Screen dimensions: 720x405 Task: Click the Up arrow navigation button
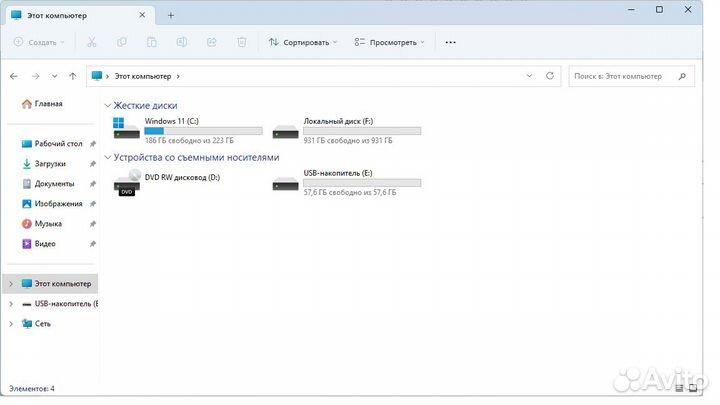point(73,75)
